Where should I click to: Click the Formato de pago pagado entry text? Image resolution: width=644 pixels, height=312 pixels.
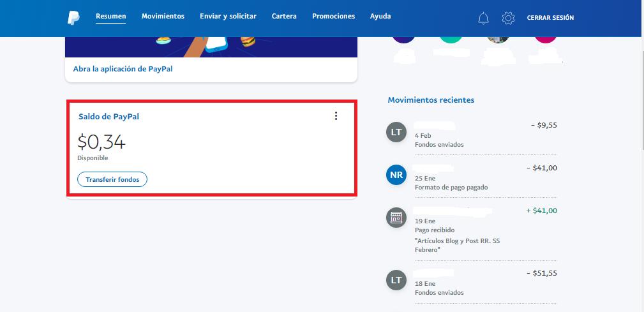pyautogui.click(x=451, y=187)
